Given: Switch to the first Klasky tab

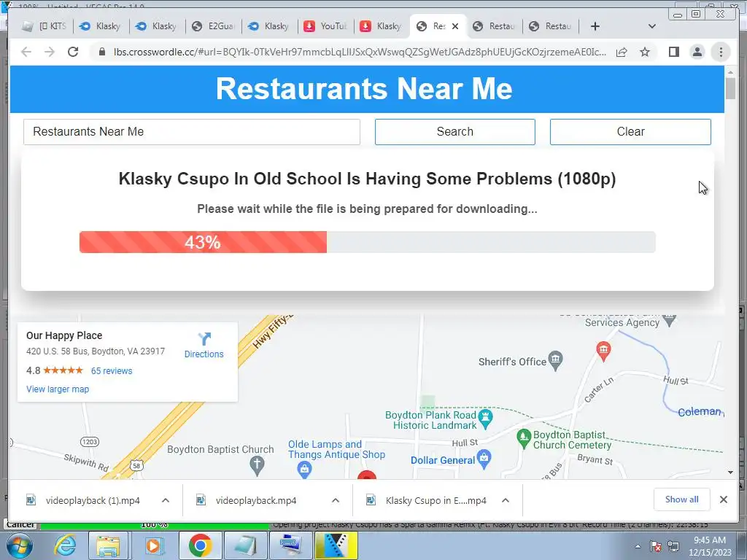Looking at the screenshot, I should 101,26.
